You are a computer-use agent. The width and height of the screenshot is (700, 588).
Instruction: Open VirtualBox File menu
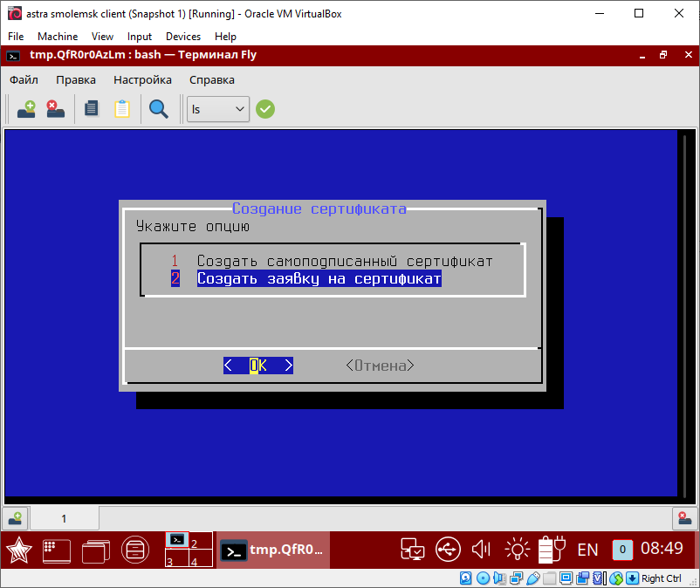point(16,37)
